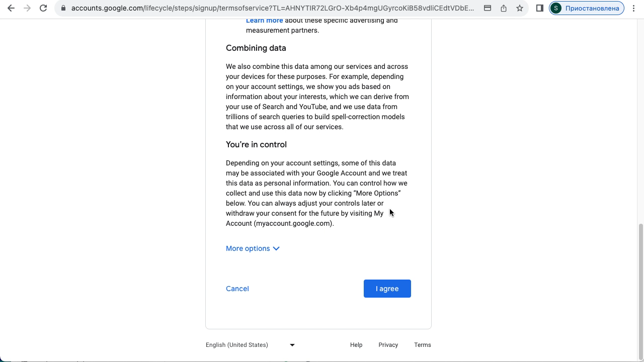Open the Privacy footer link

tap(388, 345)
